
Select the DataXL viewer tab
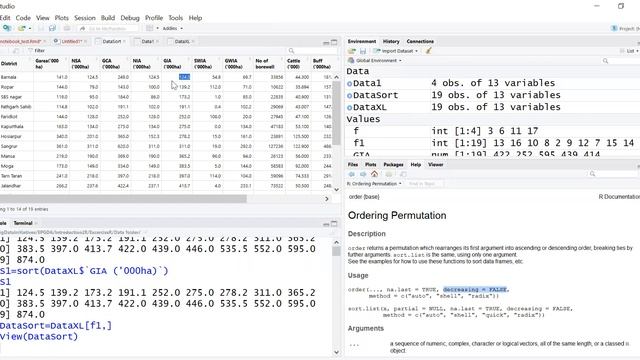(182, 42)
